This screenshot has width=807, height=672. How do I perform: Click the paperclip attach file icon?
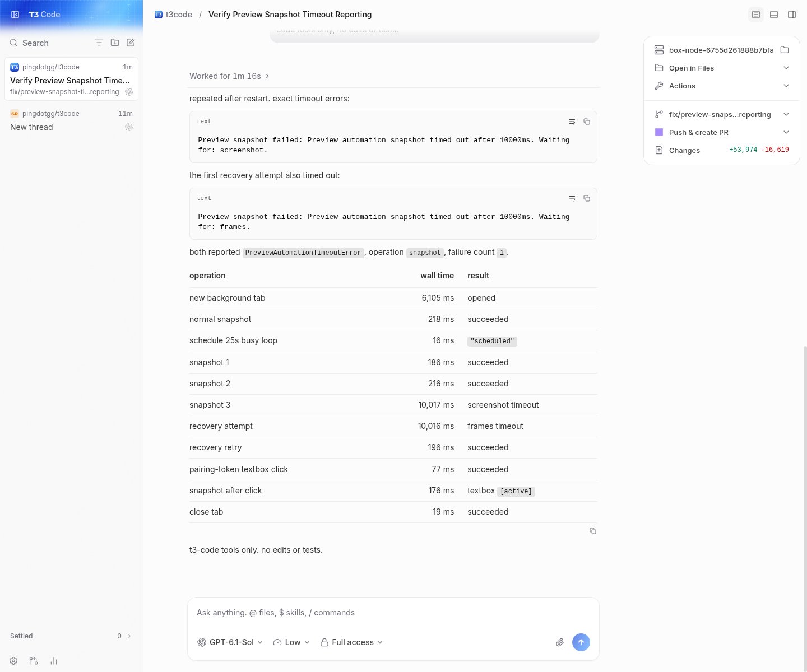click(x=560, y=642)
